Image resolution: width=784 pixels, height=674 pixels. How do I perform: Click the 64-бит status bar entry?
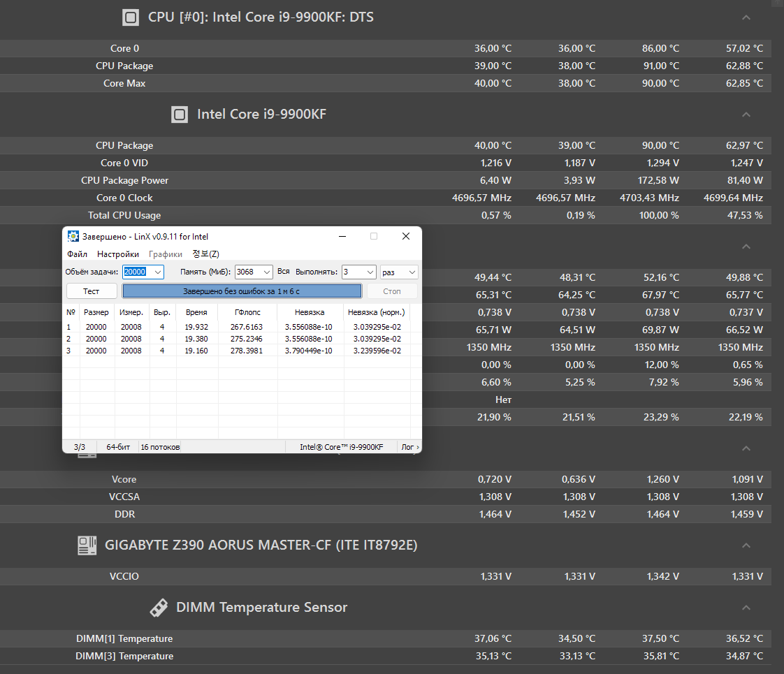[x=118, y=447]
